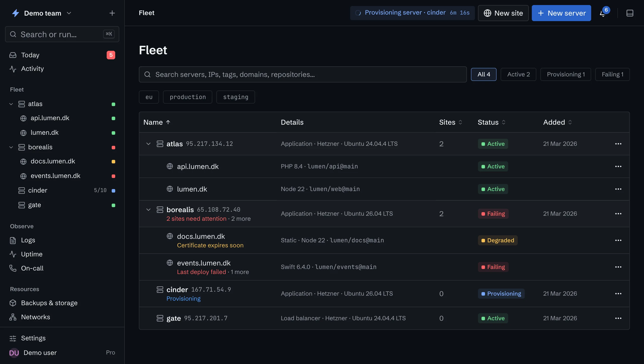Screen dimensions: 644x364
Task: Sort table by Sites column
Action: point(451,122)
